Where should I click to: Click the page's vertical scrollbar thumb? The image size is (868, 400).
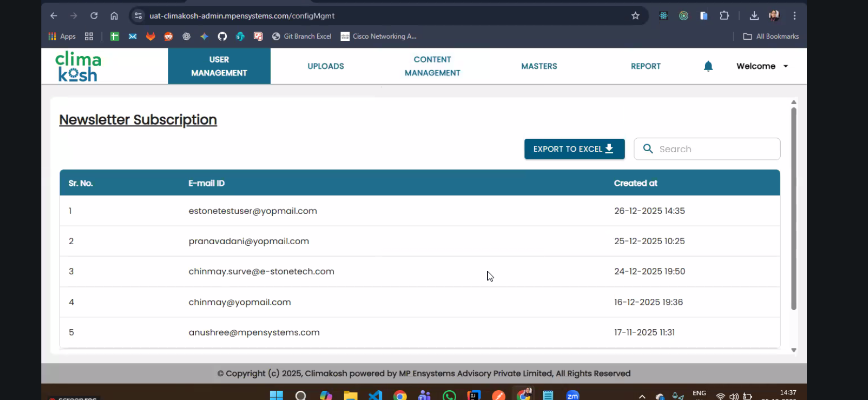[x=793, y=206]
